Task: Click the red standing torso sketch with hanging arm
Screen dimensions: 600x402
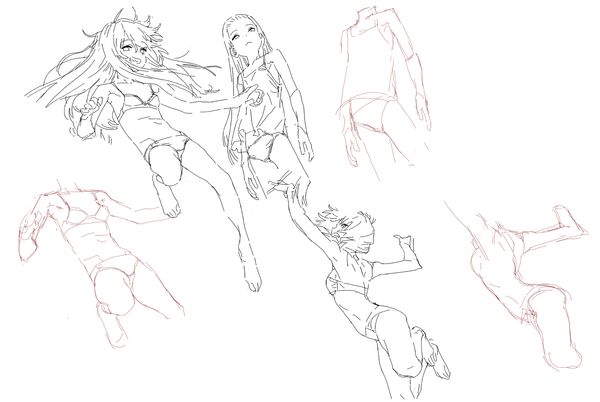Action: point(384,94)
